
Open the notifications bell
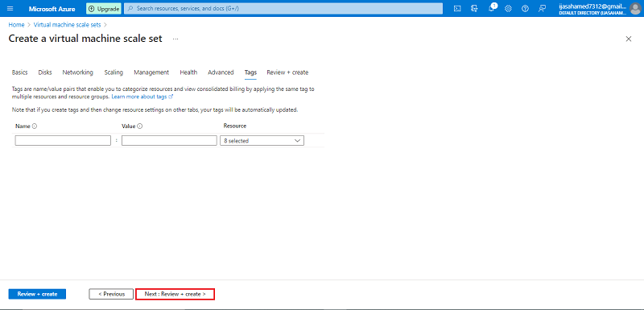[492, 9]
